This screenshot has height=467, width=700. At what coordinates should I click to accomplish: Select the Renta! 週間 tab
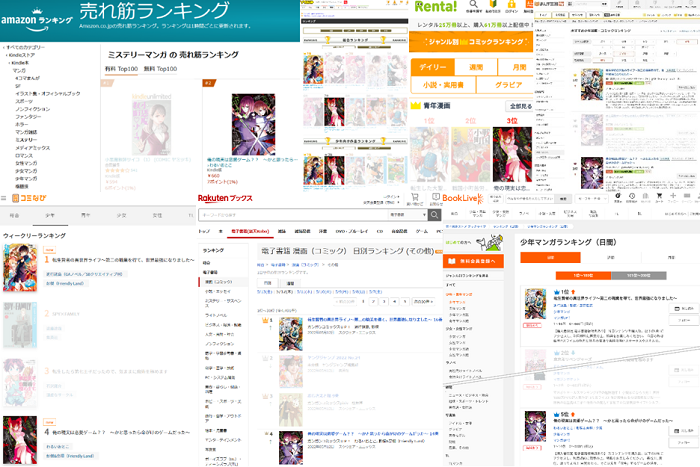476,67
